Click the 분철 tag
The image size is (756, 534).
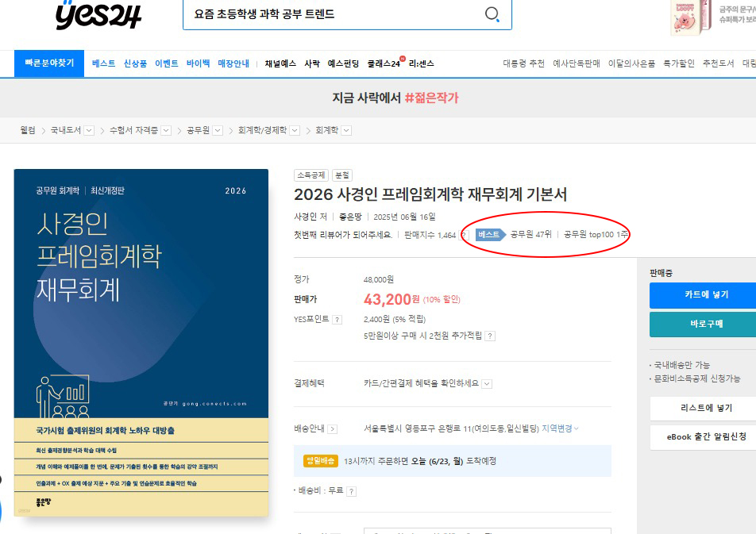pos(342,175)
